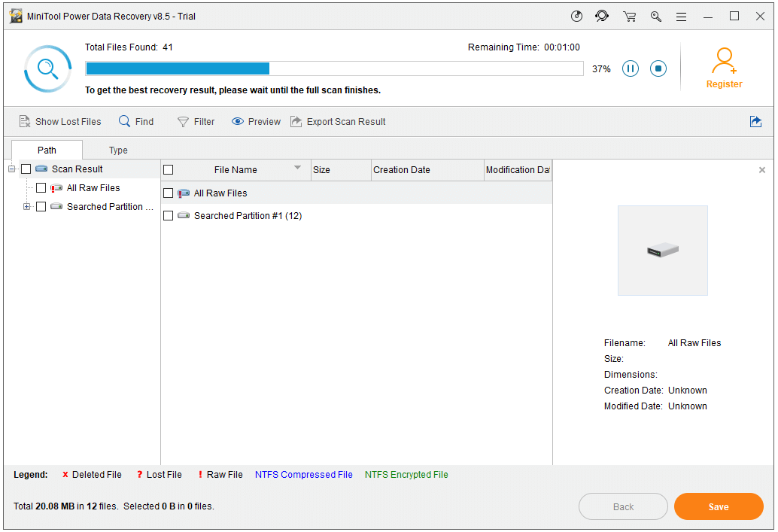Viewport: 778px width, 532px height.
Task: Collapse the Scan Result tree node
Action: pos(11,169)
